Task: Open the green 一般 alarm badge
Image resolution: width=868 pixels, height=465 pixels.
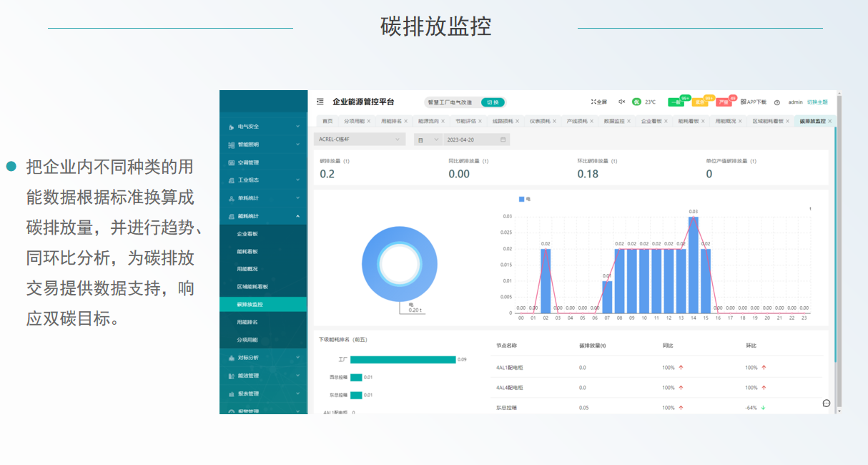Action: 676,102
